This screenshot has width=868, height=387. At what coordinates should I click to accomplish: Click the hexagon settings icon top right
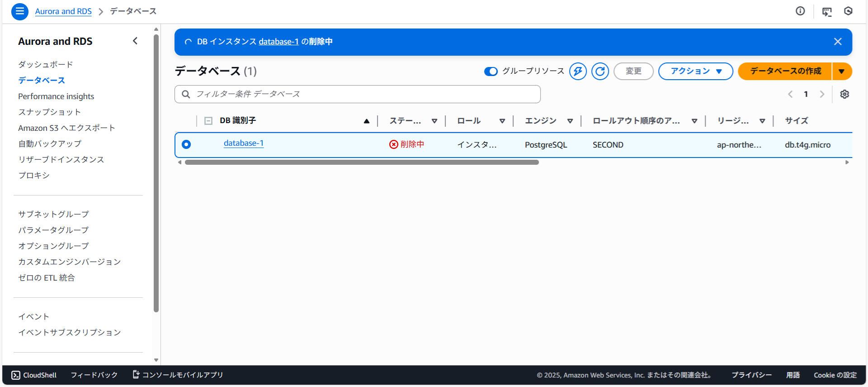pyautogui.click(x=848, y=11)
